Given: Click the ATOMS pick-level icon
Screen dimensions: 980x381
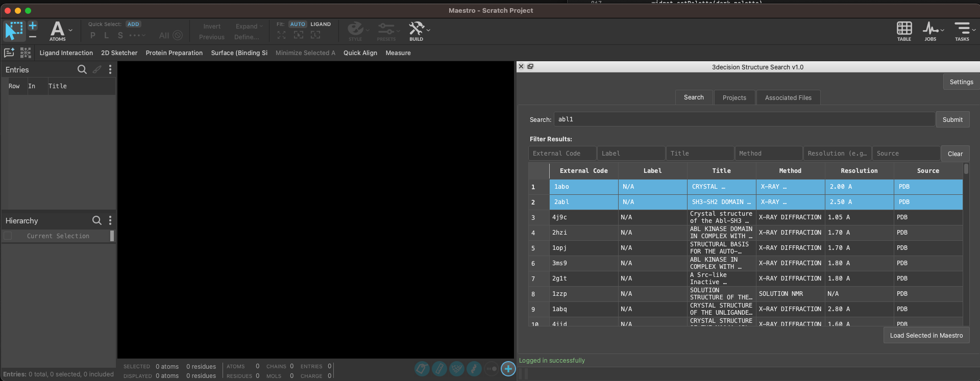Looking at the screenshot, I should coord(57,31).
